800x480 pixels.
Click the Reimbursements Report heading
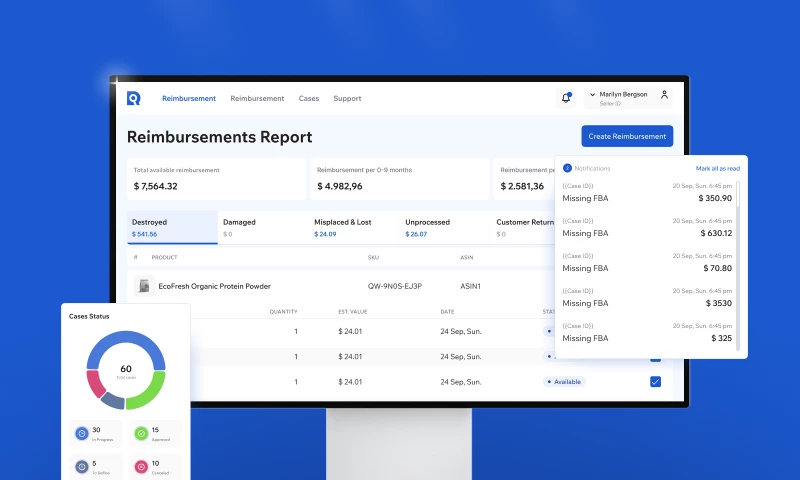(x=219, y=137)
